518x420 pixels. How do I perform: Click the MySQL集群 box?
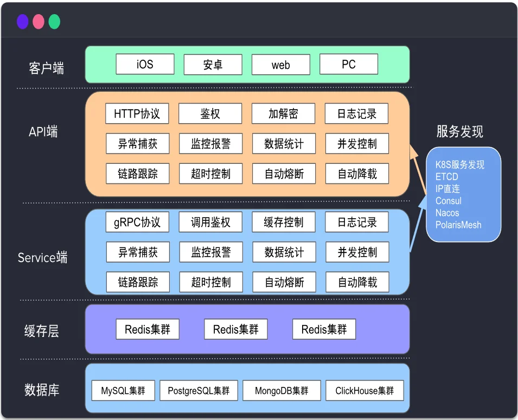(123, 391)
